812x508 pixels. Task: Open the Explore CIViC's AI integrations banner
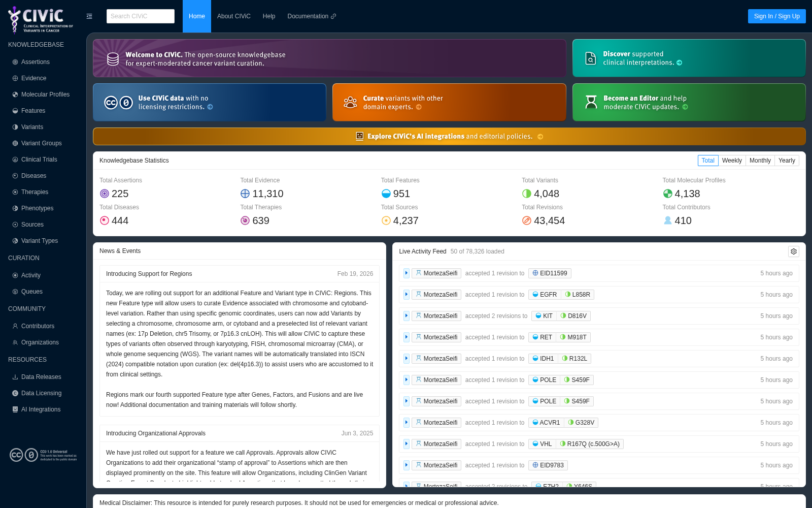[x=449, y=136]
